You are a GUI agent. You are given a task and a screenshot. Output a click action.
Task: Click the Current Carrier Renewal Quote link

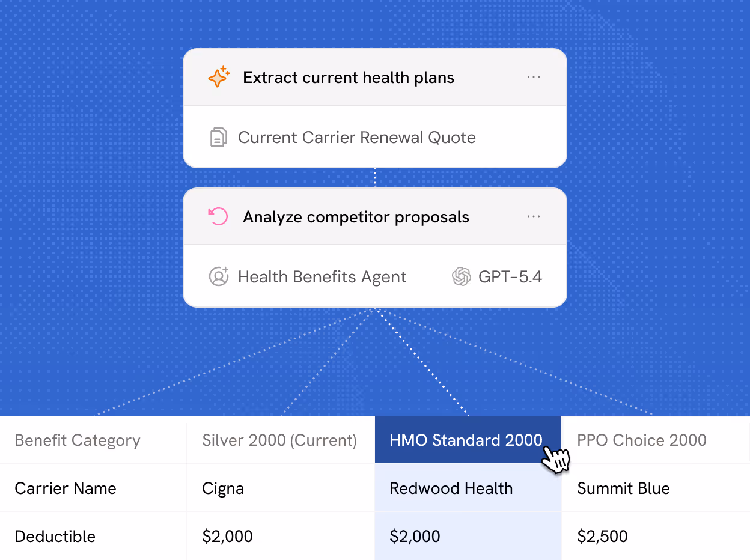coord(357,137)
